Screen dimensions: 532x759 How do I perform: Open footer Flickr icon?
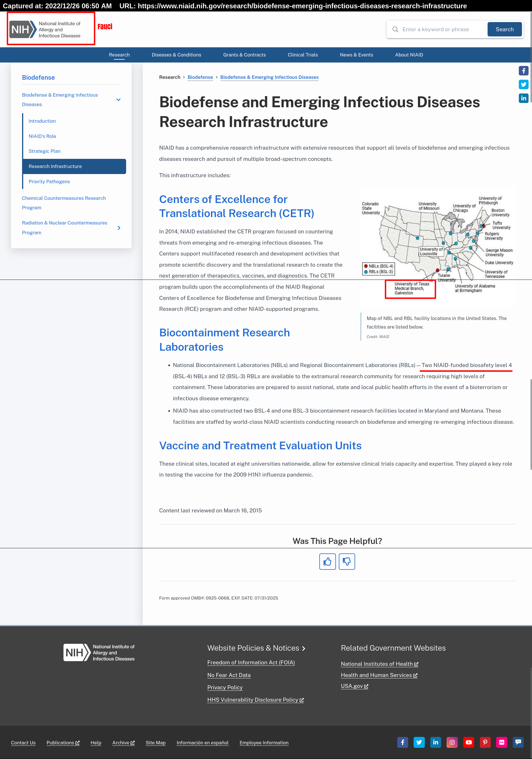coord(502,742)
